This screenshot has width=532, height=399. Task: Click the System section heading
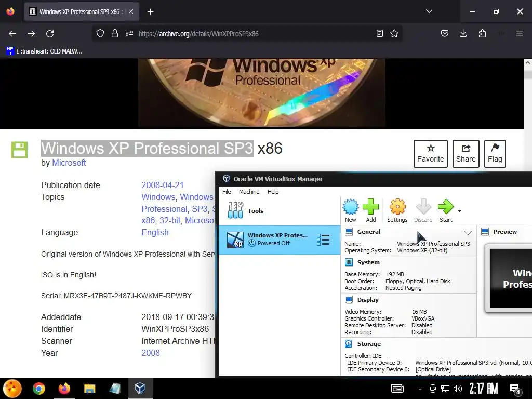click(x=368, y=262)
